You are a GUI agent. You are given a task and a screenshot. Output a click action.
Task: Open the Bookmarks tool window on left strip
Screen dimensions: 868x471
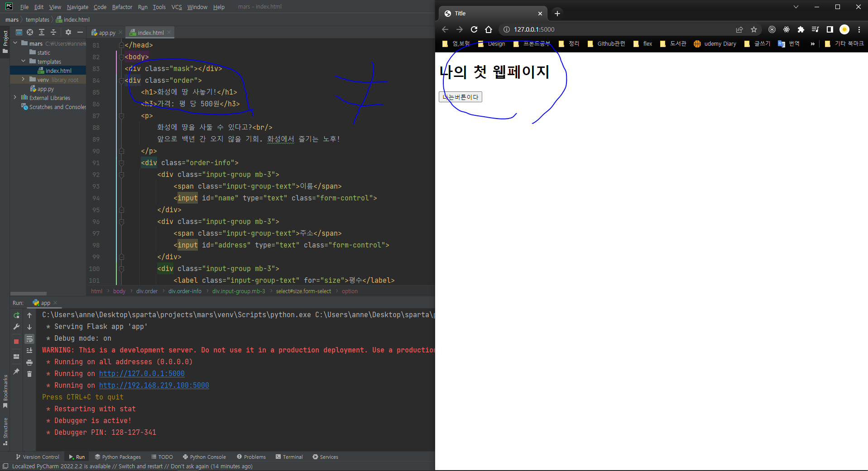pyautogui.click(x=5, y=391)
